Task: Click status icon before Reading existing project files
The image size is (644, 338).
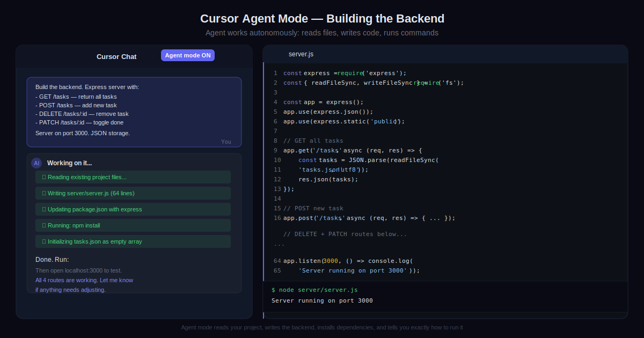Action: pos(44,177)
